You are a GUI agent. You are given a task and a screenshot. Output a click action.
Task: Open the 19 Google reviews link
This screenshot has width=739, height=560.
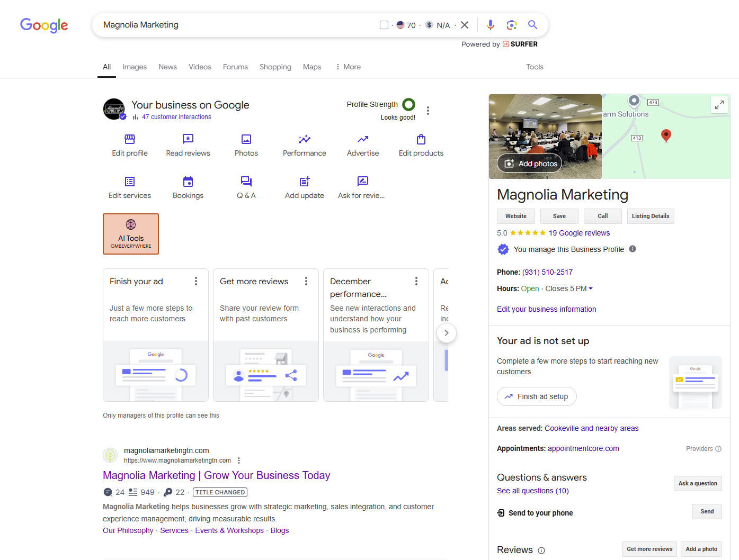click(579, 233)
